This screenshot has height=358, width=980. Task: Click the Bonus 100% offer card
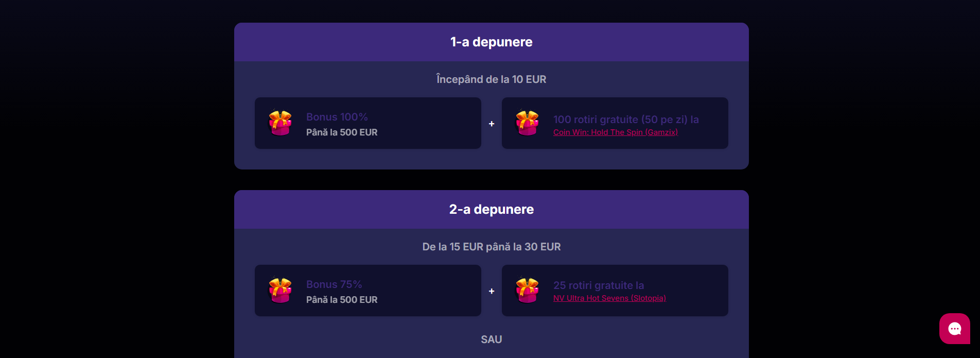[x=367, y=123]
